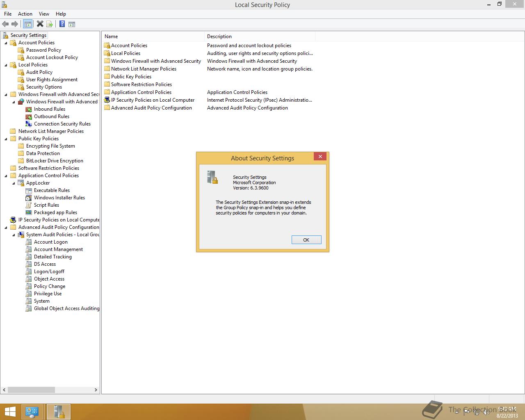The width and height of the screenshot is (525, 420).
Task: Collapse Windows Firewall with Advanced Security top node
Action: coord(6,95)
